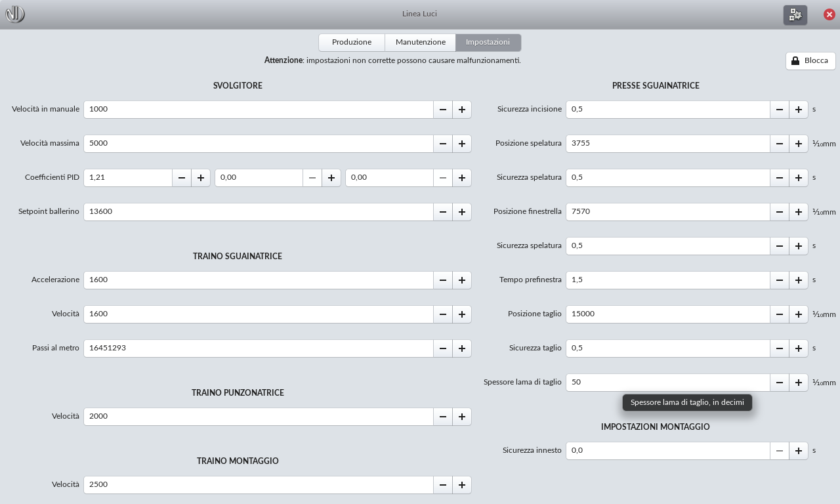Switch to the Manutenzione tab

421,43
